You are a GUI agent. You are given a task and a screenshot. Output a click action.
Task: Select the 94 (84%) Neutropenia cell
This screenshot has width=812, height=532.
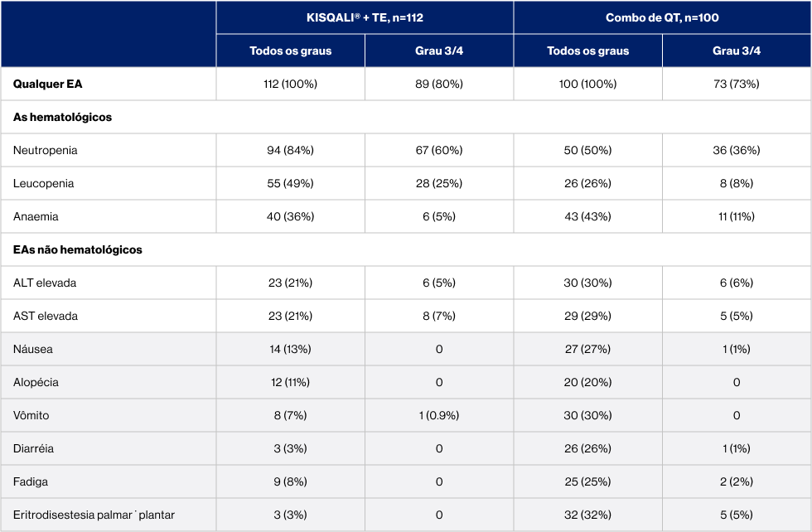290,150
